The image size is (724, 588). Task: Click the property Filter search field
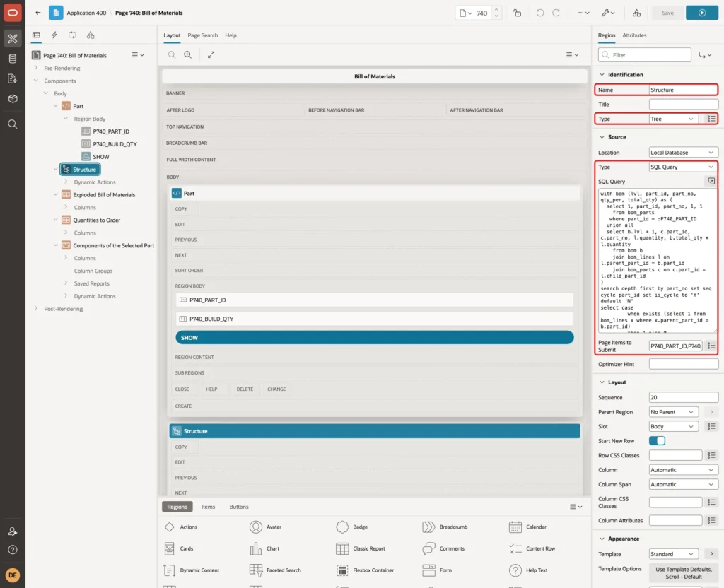(x=645, y=55)
